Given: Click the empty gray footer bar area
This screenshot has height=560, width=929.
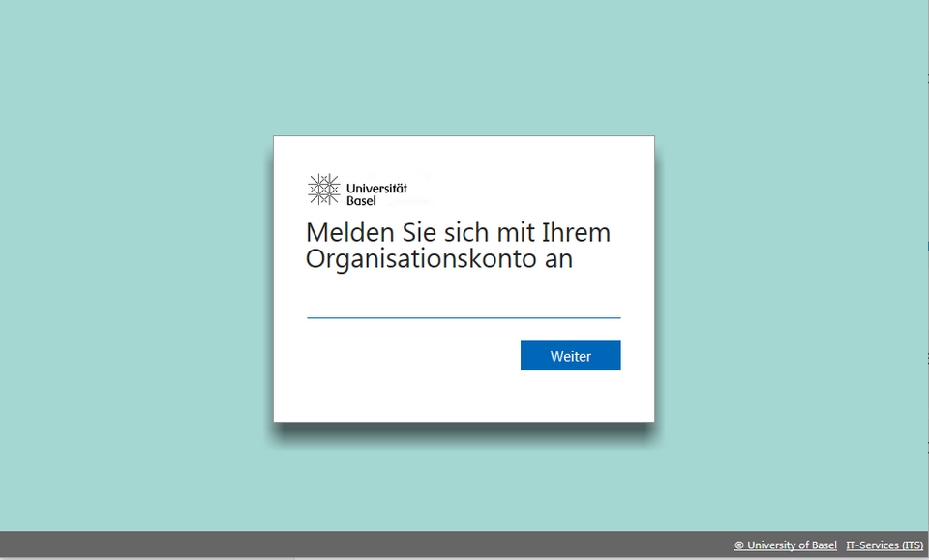Looking at the screenshot, I should pos(339,545).
